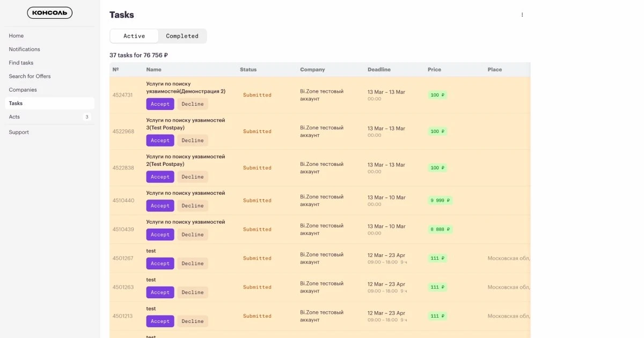Click the Консоль logo
Image resolution: width=644 pixels, height=338 pixels.
(50, 13)
